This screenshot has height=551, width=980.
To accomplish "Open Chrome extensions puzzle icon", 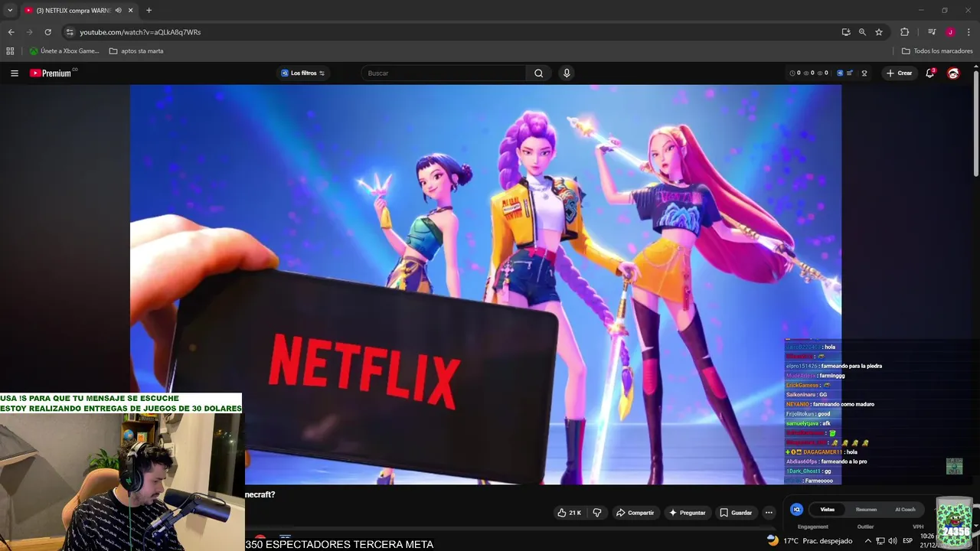I will click(904, 32).
